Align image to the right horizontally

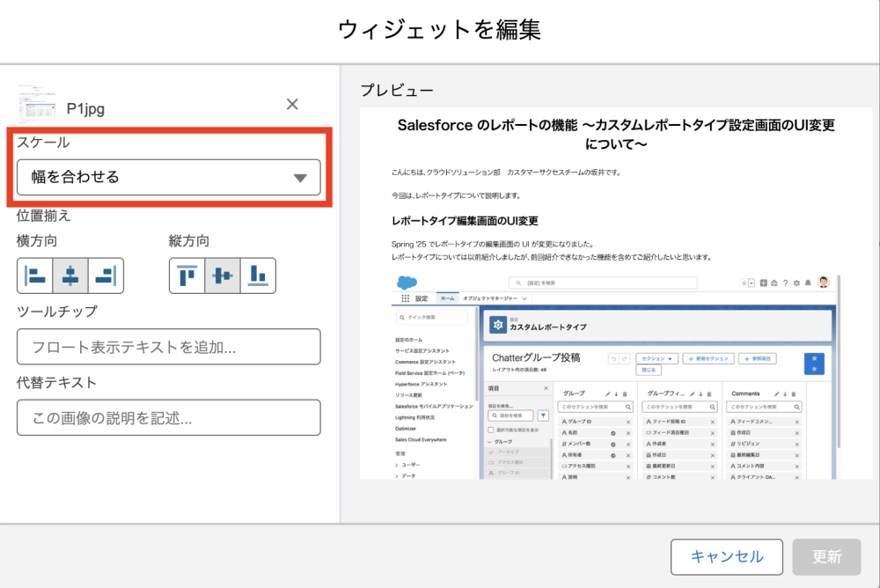(106, 276)
